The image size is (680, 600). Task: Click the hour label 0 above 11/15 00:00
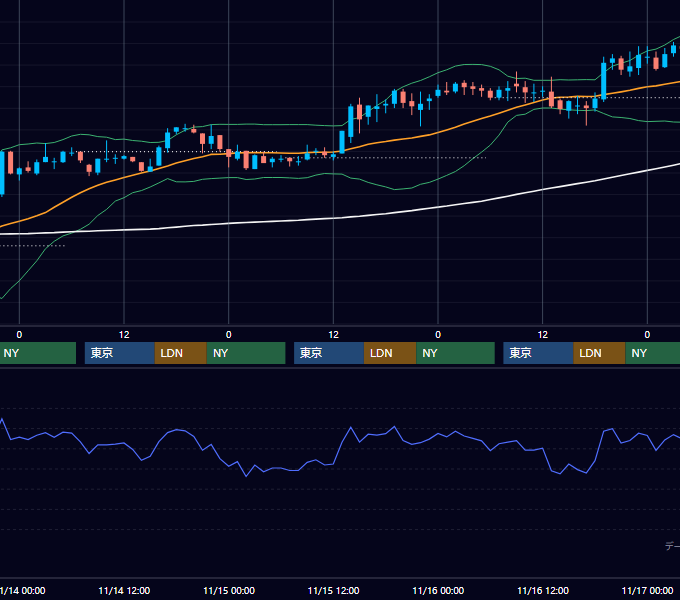(229, 335)
